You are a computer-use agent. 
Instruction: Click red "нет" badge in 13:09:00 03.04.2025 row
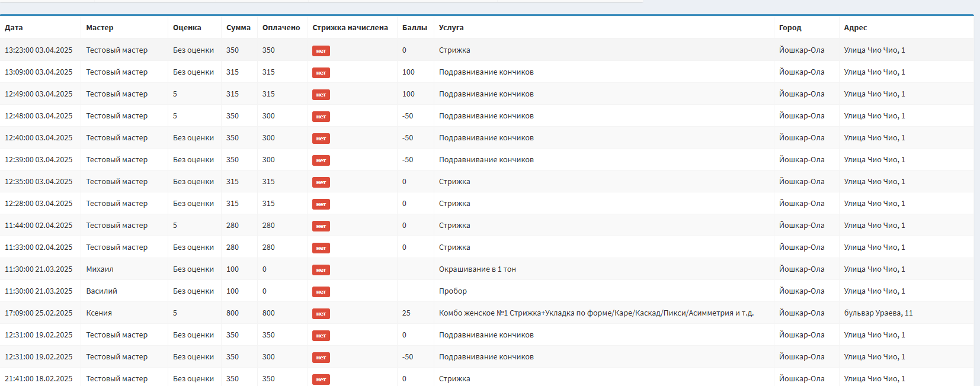point(321,73)
